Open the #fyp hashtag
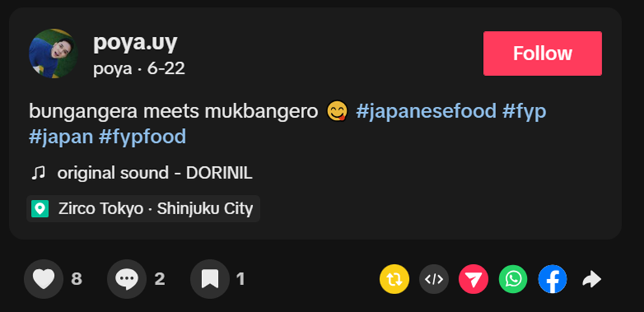644x312 pixels. 524,112
